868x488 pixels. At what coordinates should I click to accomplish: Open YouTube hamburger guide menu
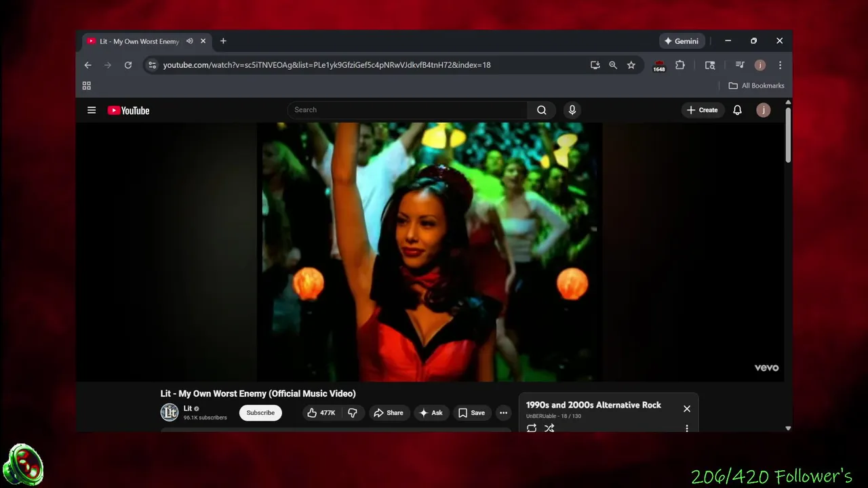click(x=92, y=110)
